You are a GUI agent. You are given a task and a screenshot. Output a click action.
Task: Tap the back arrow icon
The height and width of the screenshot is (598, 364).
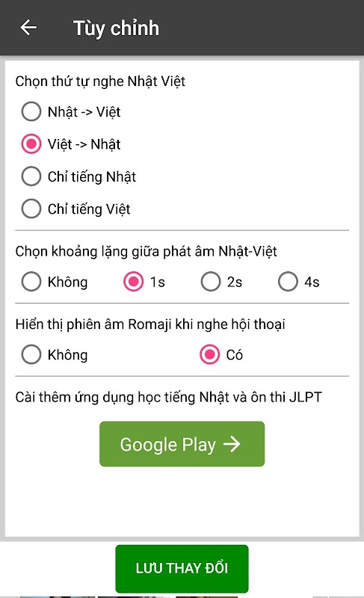point(28,28)
